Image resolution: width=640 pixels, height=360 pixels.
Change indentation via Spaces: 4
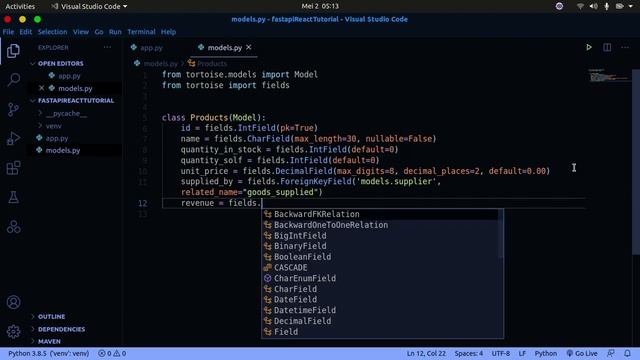[x=469, y=353]
